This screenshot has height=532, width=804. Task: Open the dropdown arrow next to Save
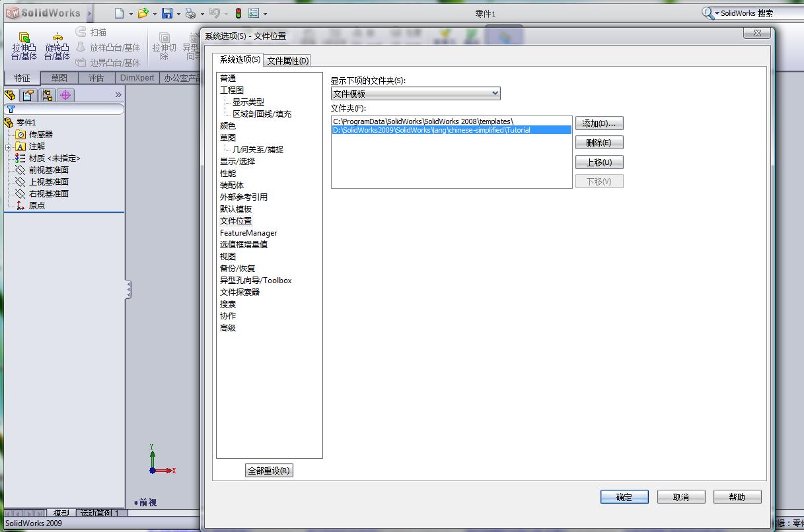[178, 14]
